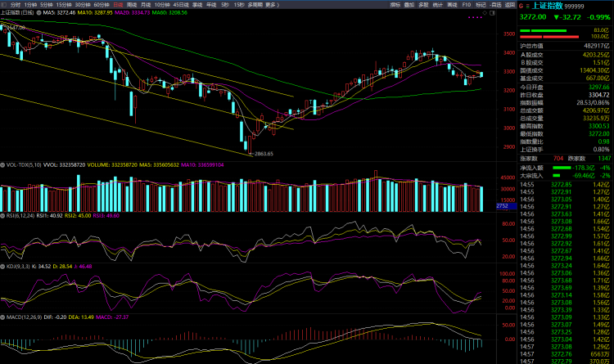The image size is (614, 364).
Task: Click the VOL-TDX panel circle icon
Action: [x=3, y=164]
